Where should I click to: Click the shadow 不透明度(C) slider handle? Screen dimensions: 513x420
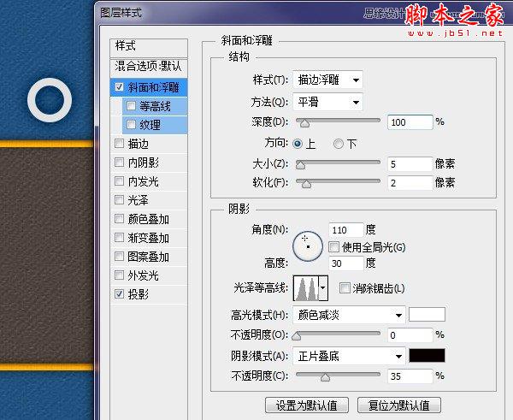(325, 377)
